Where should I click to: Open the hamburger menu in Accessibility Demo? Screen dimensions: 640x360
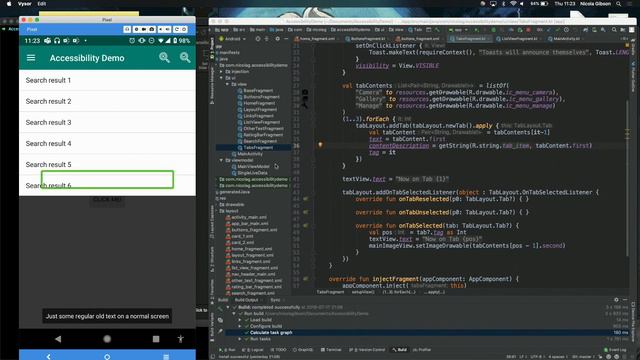(31, 58)
